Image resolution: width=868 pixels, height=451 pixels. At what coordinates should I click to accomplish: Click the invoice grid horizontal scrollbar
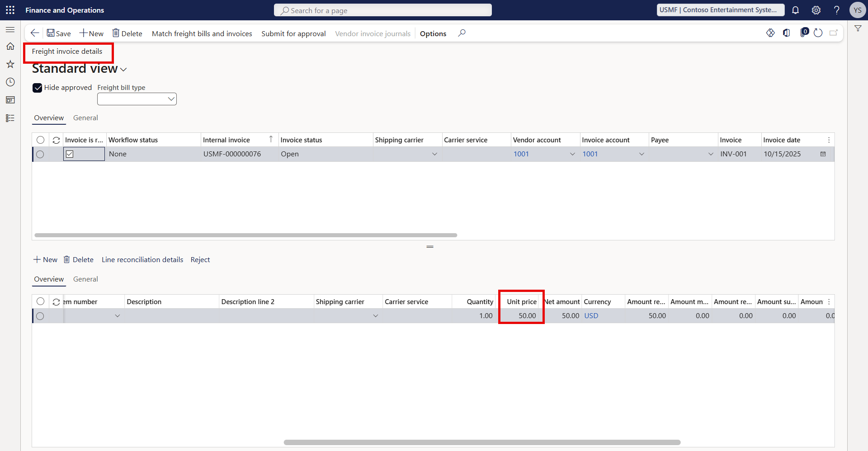point(246,235)
